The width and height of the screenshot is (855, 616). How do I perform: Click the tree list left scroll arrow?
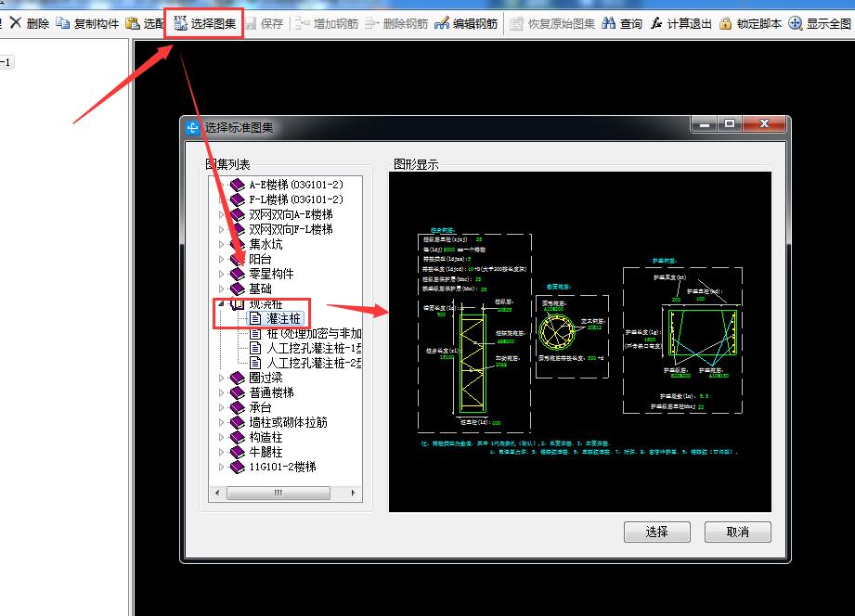click(x=217, y=493)
